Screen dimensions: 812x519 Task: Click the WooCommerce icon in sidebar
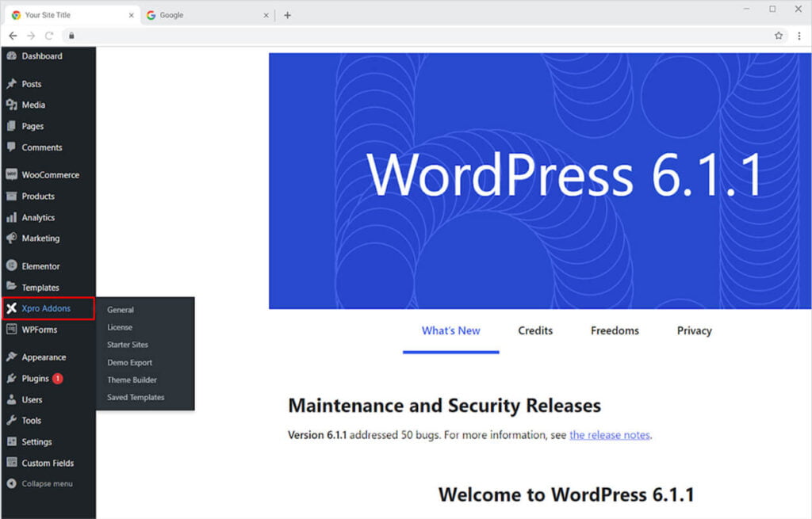pyautogui.click(x=11, y=175)
